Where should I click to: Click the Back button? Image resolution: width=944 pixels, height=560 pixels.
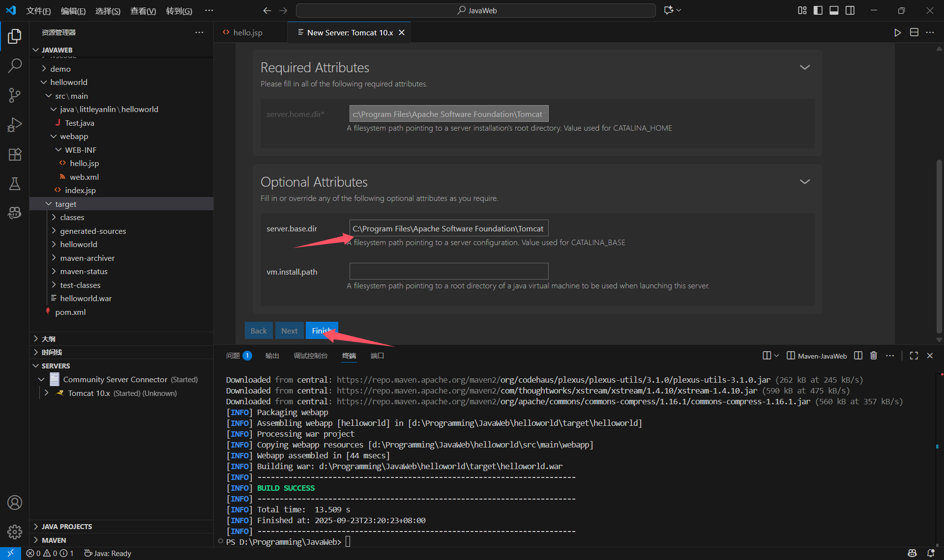point(259,331)
